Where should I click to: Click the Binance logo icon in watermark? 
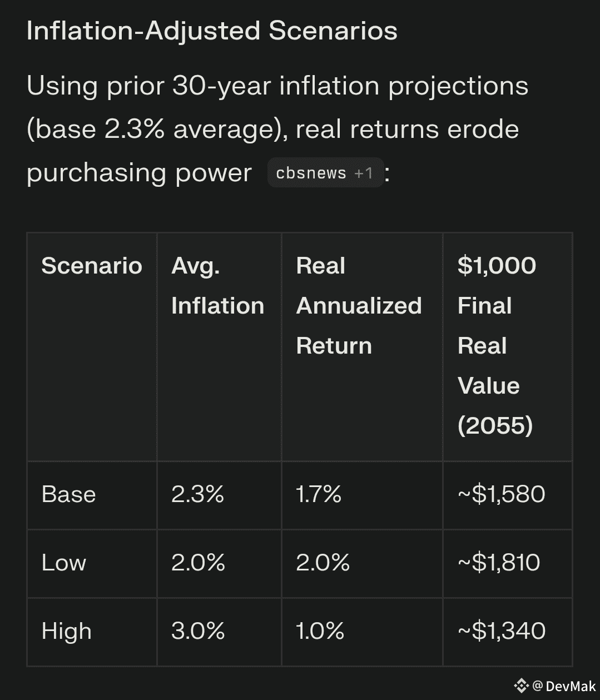point(521,686)
